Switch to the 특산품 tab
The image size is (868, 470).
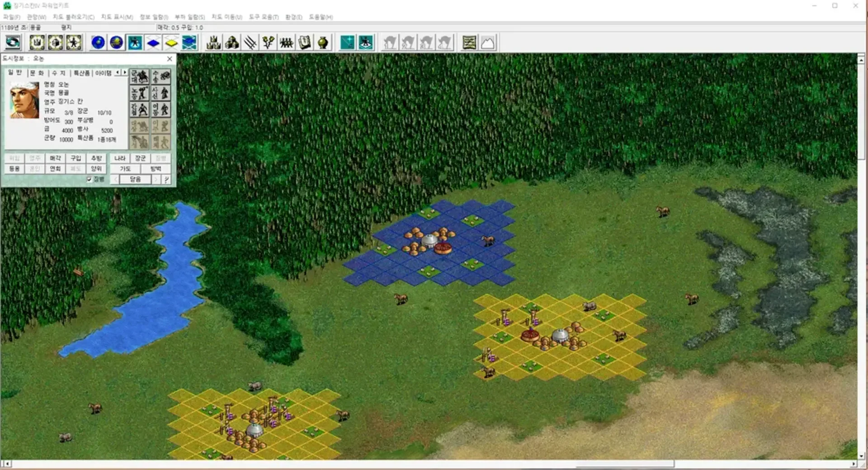pos(81,73)
